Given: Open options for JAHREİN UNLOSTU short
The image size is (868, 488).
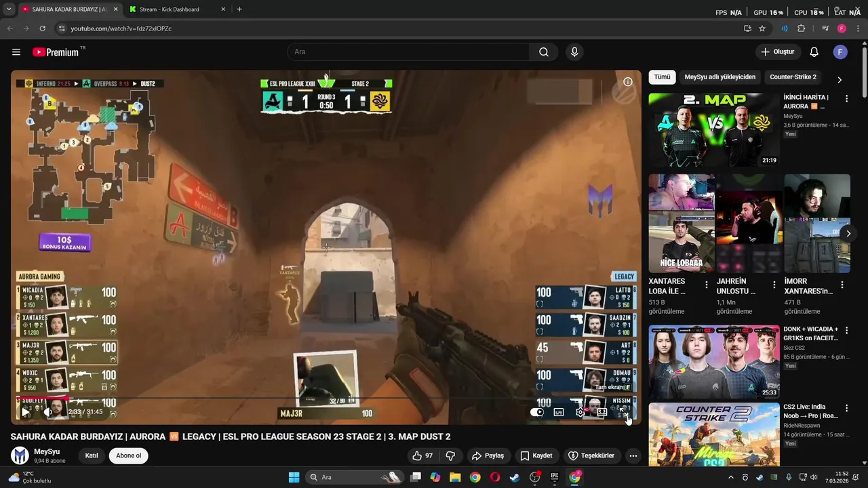Looking at the screenshot, I should 774,285.
